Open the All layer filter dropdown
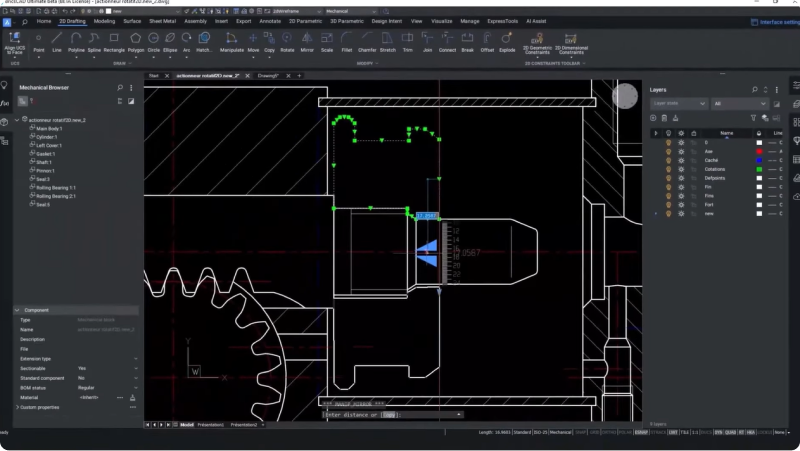The image size is (800, 451). pos(740,104)
